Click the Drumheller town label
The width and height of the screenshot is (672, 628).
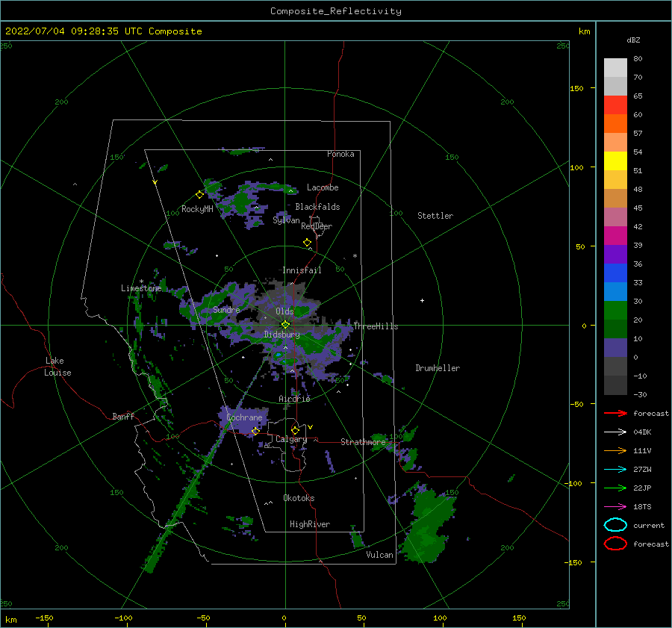click(x=438, y=368)
